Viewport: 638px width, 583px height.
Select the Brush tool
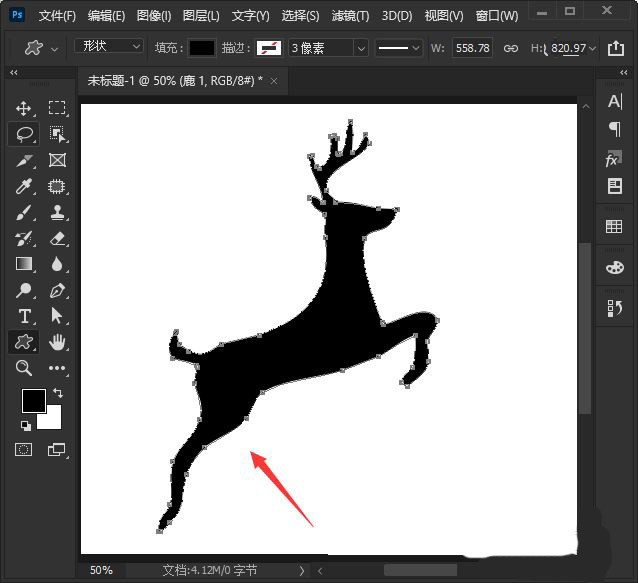(24, 212)
